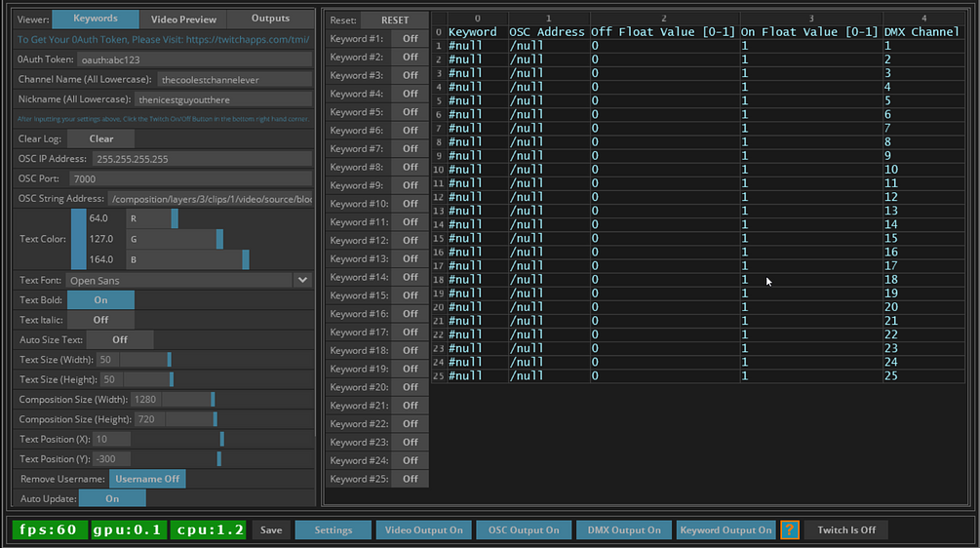Toggle Keyword #9 Off switch
The width and height of the screenshot is (980, 548).
point(410,185)
